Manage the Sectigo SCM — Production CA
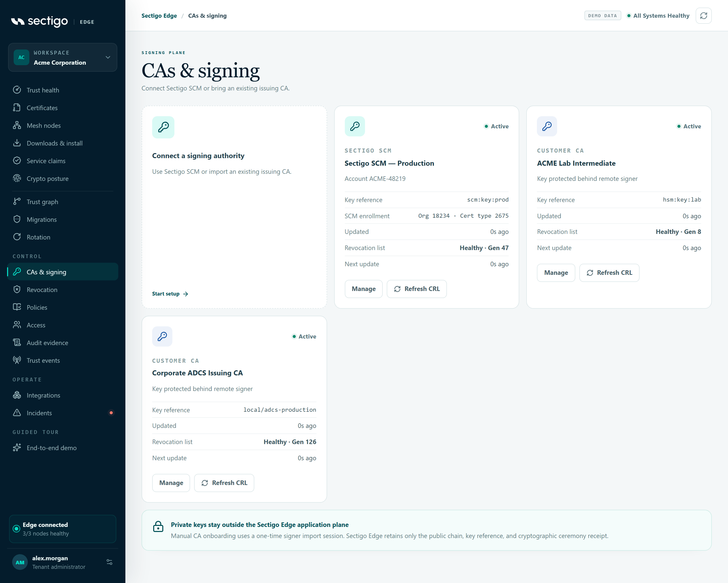 point(363,289)
